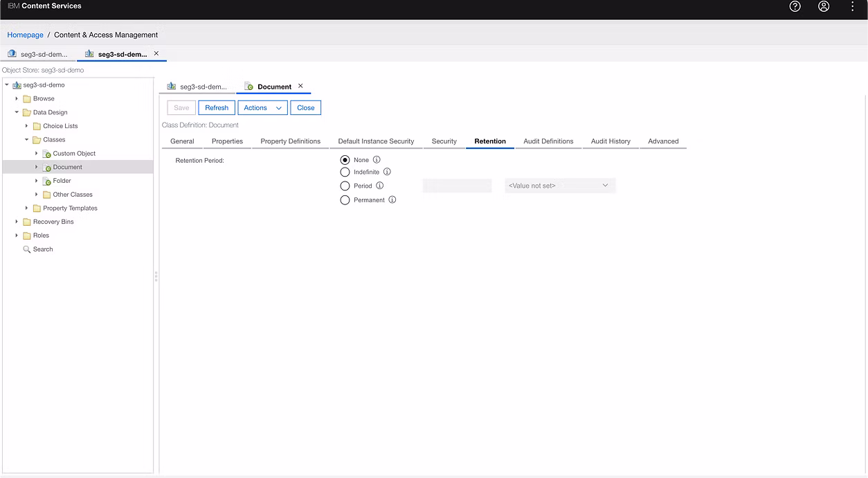
Task: Click the retention period number input field
Action: (x=457, y=186)
